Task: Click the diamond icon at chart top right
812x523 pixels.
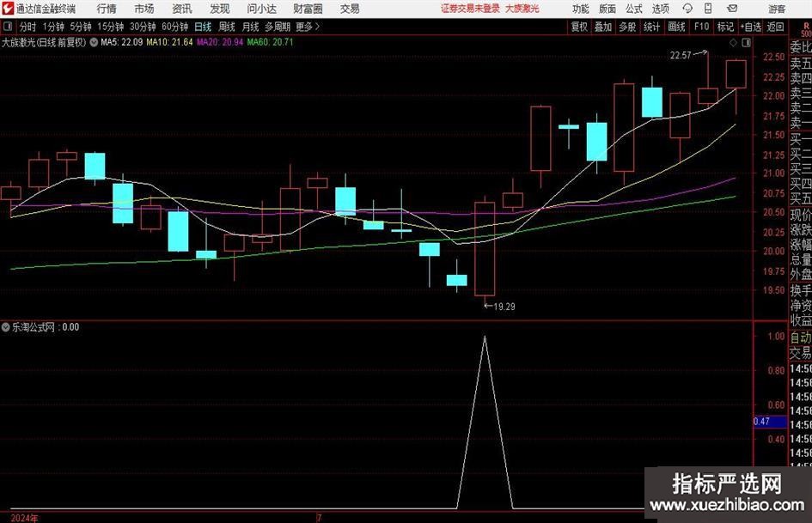Action: pyautogui.click(x=731, y=41)
